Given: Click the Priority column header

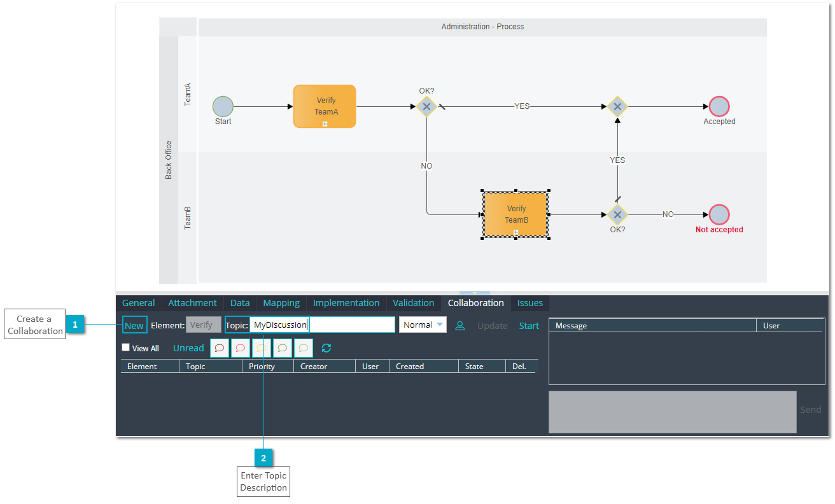Looking at the screenshot, I should point(268,367).
